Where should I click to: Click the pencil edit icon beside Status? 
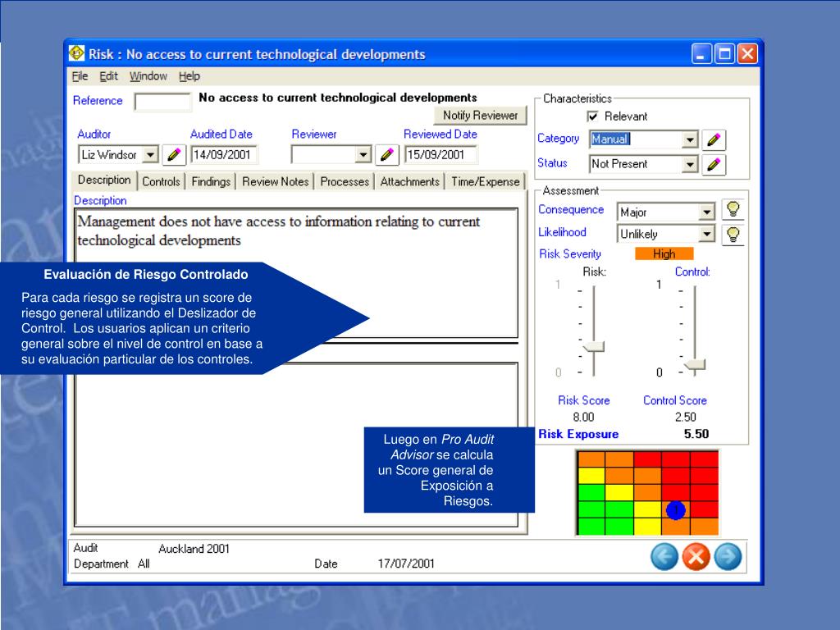click(714, 164)
